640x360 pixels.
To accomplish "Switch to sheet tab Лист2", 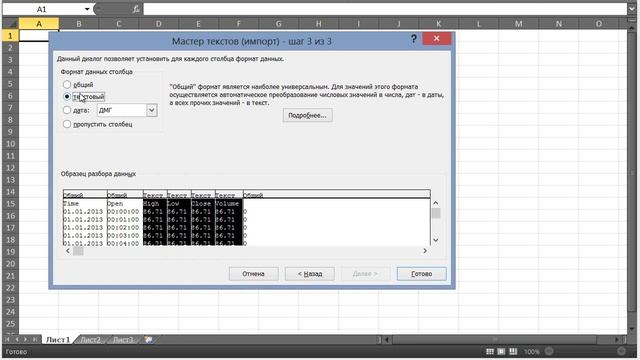I will coord(90,340).
